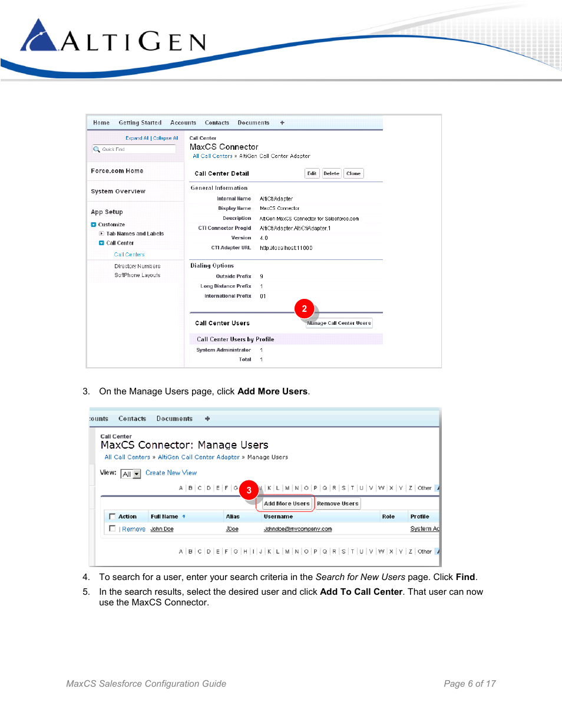This screenshot has height=728, width=562.
Task: Click All Call Centers breadcrumb on Manage Users page
Action: tap(127, 457)
